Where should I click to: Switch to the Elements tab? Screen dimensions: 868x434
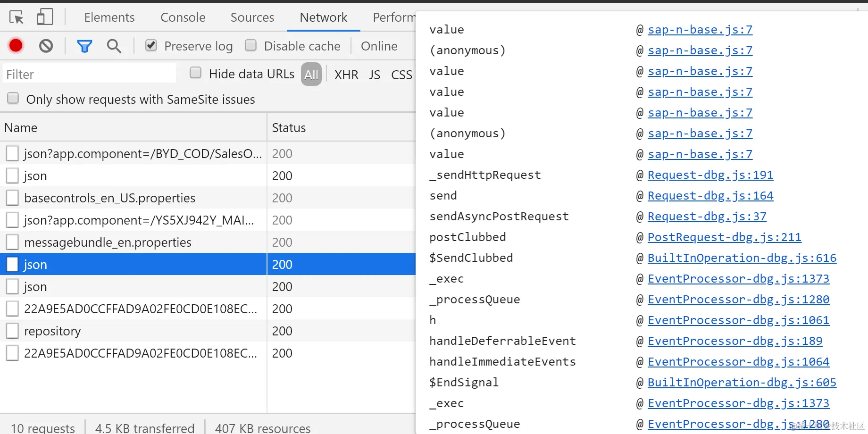pyautogui.click(x=109, y=17)
